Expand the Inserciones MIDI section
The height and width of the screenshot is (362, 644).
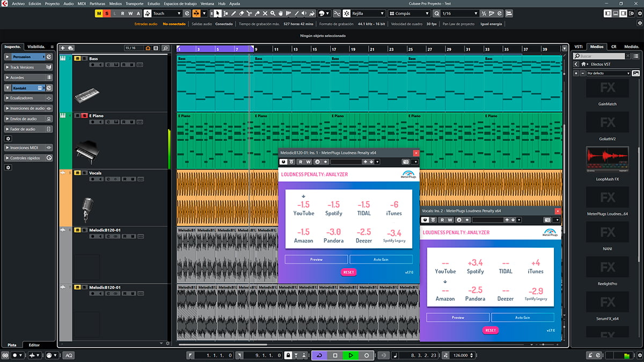pyautogui.click(x=8, y=147)
